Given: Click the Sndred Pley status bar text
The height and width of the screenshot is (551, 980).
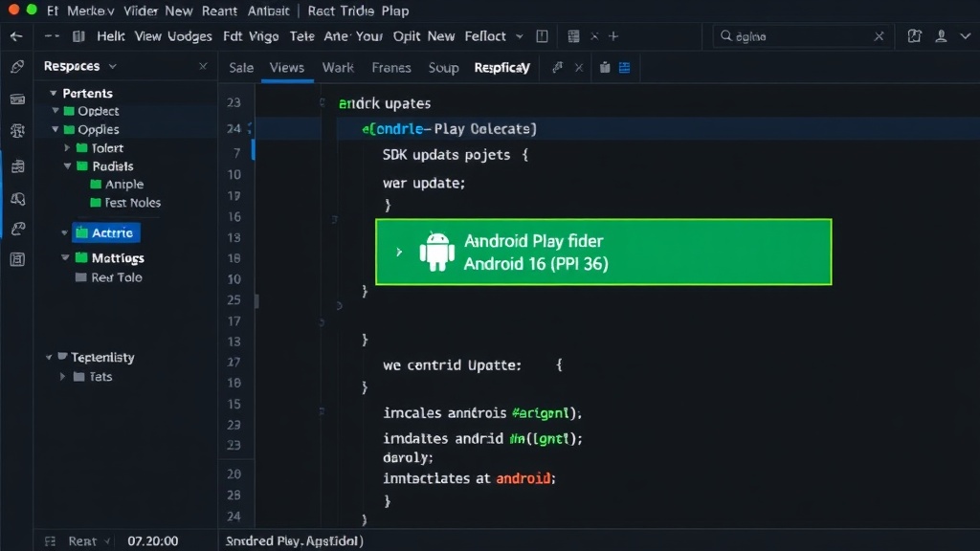Looking at the screenshot, I should (x=295, y=541).
